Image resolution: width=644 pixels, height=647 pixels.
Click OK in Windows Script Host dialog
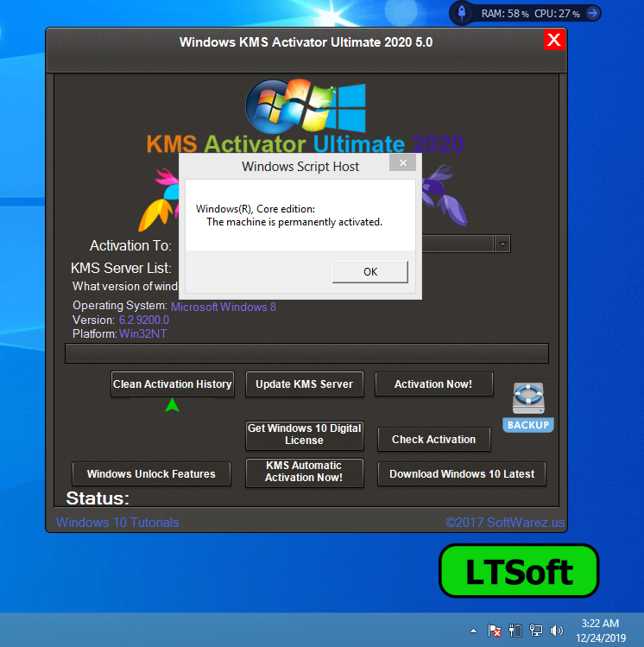[x=369, y=271]
